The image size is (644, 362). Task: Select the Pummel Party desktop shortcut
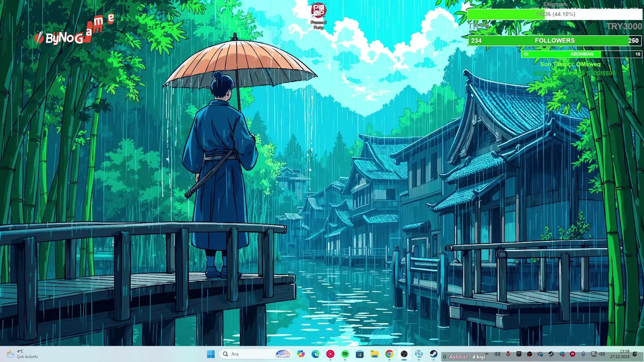[x=318, y=16]
